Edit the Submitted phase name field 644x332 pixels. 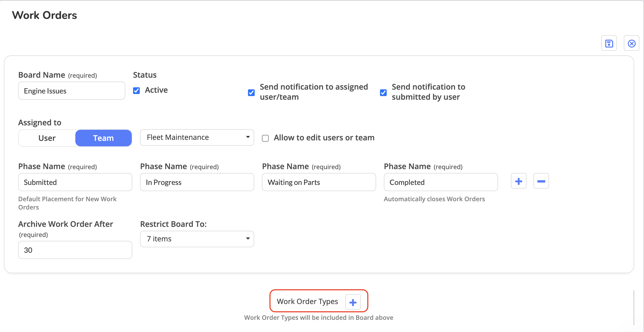coord(75,182)
